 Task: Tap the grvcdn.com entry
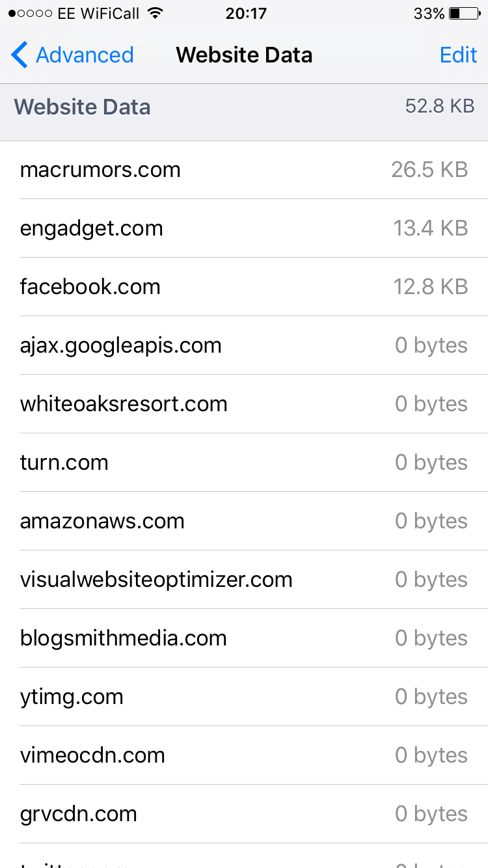pos(244,814)
